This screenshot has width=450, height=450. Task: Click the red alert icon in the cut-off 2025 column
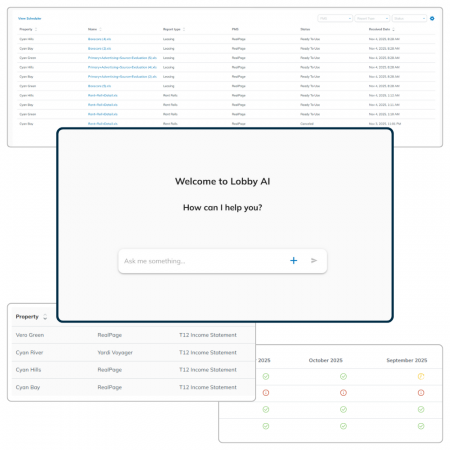pos(266,393)
